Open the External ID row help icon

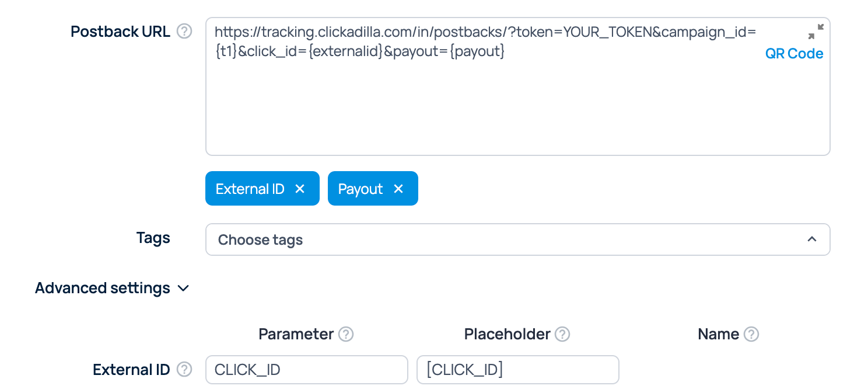tap(184, 369)
